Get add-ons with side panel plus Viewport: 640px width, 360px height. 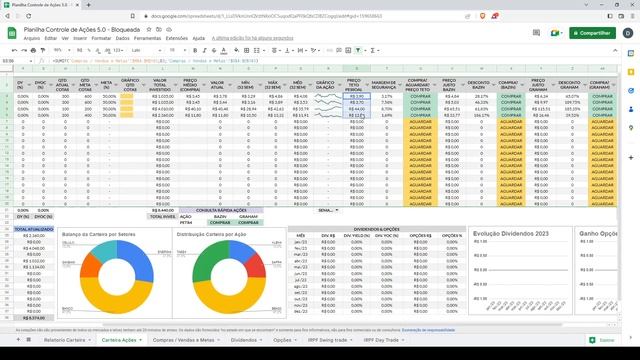(631, 158)
